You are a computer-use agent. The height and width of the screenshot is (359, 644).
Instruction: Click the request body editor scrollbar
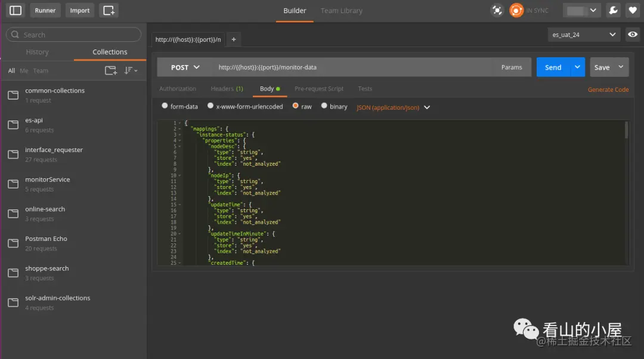point(626,130)
